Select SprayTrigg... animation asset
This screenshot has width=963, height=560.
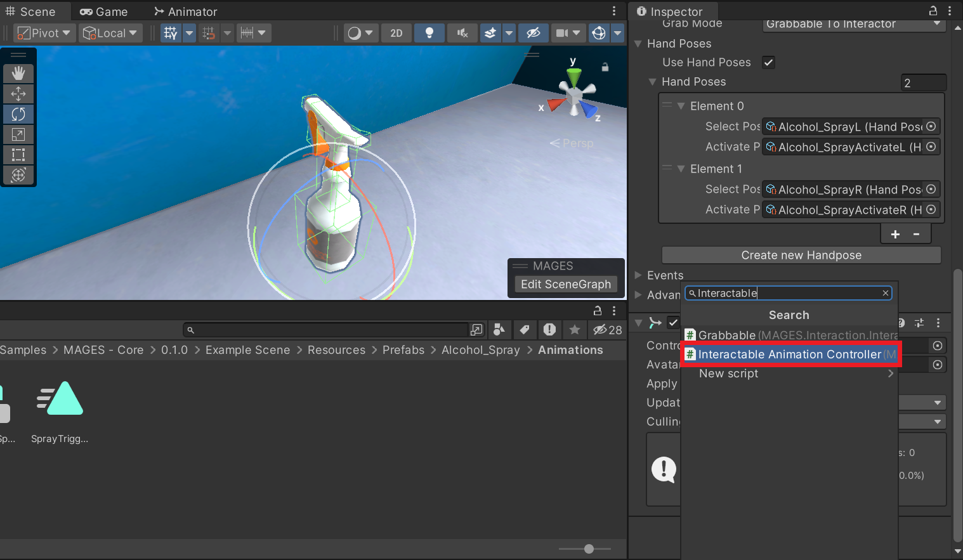60,412
